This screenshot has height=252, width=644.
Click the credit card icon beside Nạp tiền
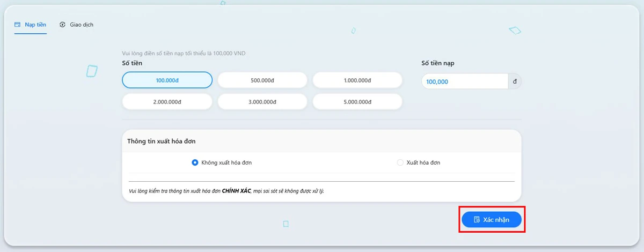point(18,25)
